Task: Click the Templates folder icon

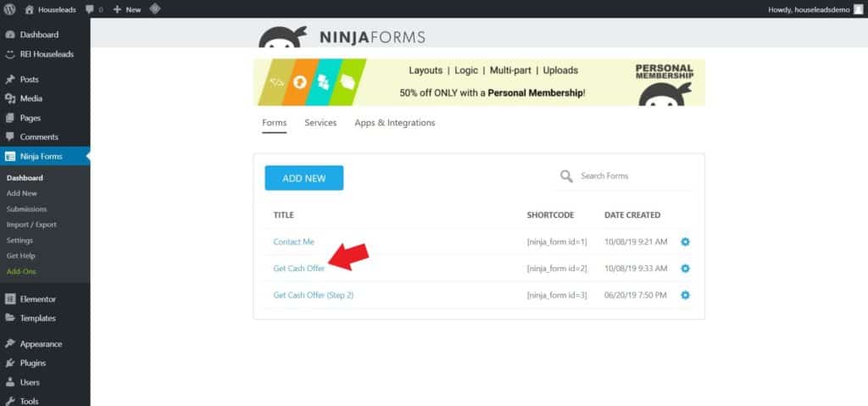Action: [10, 318]
